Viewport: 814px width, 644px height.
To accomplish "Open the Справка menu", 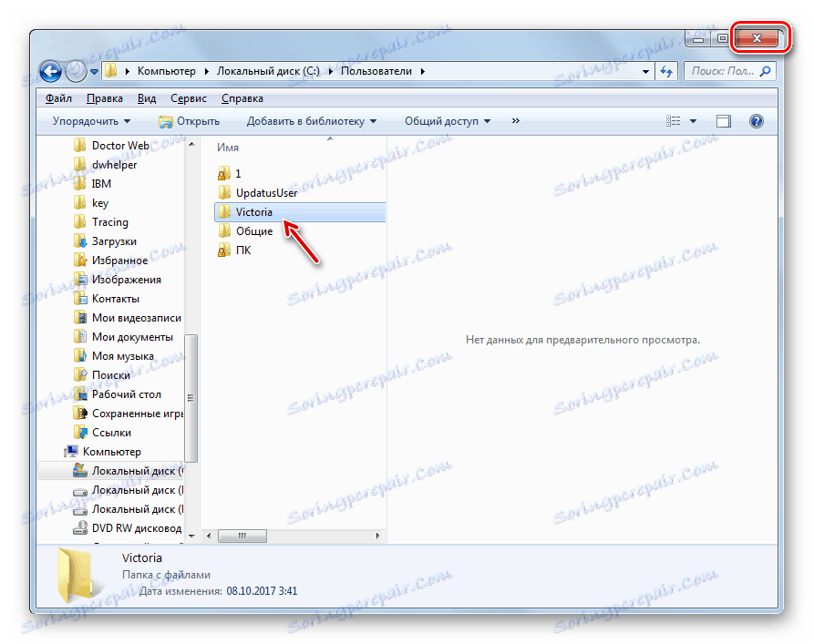I will pos(242,98).
